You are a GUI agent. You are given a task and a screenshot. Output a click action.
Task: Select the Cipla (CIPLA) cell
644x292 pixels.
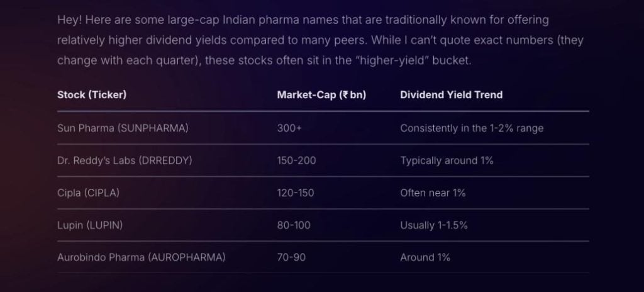coord(88,193)
